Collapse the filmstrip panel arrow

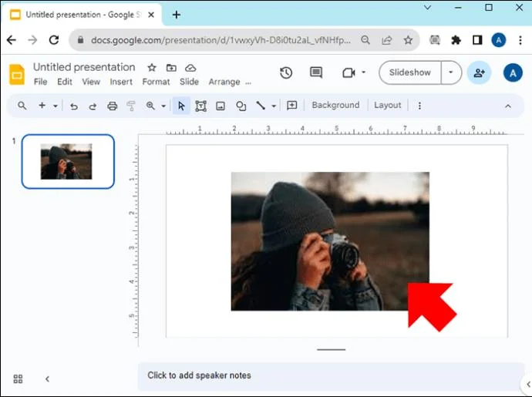coord(47,378)
